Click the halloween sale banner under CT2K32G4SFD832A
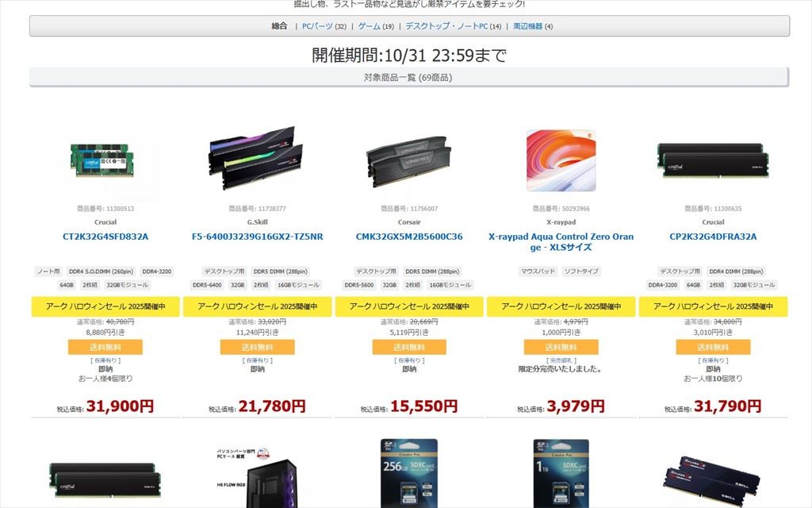Screen dimensions: 812x508 (105, 306)
